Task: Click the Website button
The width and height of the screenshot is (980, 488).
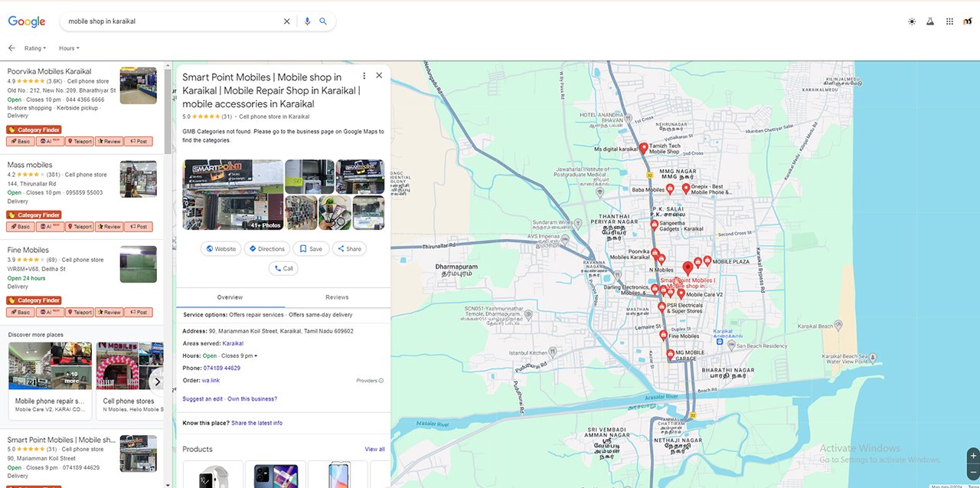Action: pos(221,249)
